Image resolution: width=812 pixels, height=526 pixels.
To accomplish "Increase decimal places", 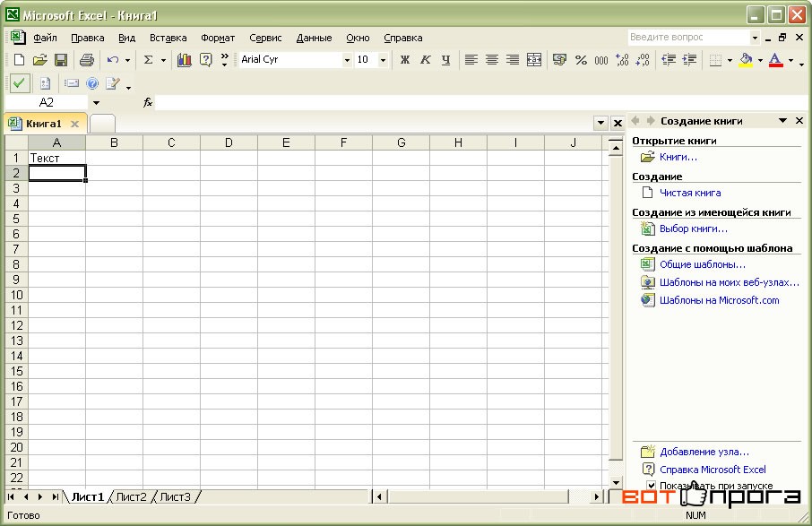I will coord(622,59).
